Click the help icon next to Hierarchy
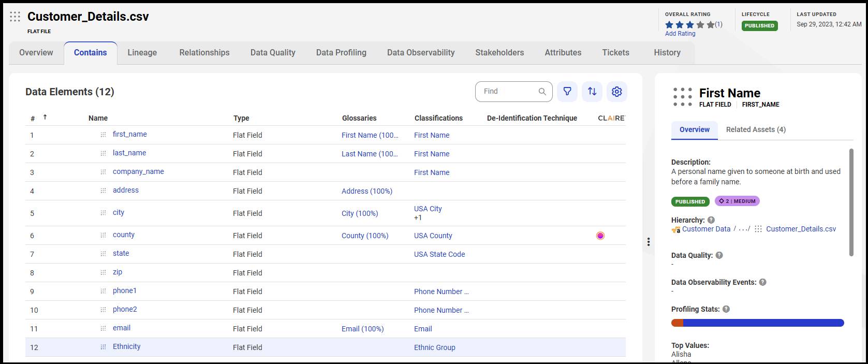The height and width of the screenshot is (364, 868). pyautogui.click(x=711, y=220)
